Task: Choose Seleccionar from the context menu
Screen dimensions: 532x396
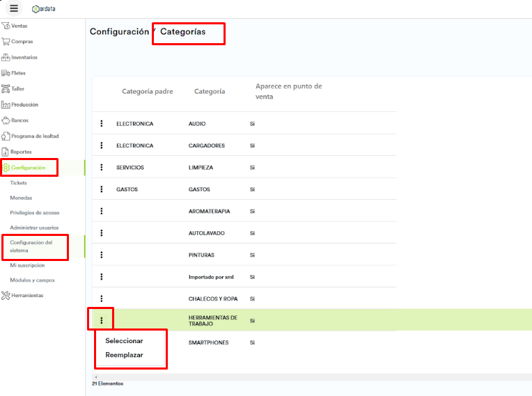Action: coord(124,341)
